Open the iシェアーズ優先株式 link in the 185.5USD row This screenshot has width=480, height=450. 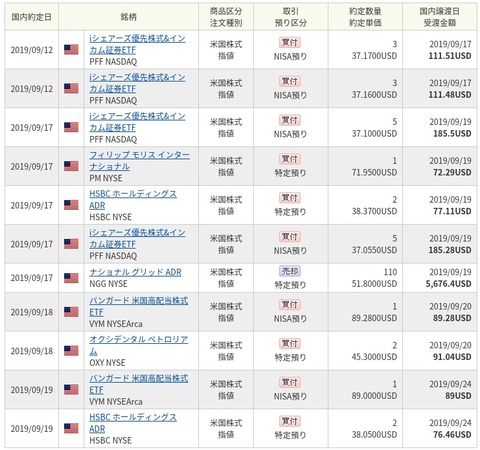click(137, 122)
